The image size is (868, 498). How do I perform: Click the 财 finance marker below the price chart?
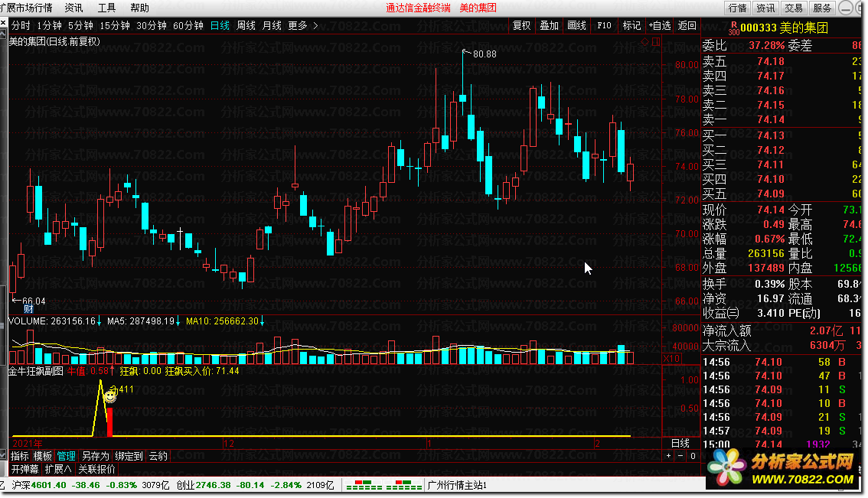point(29,309)
